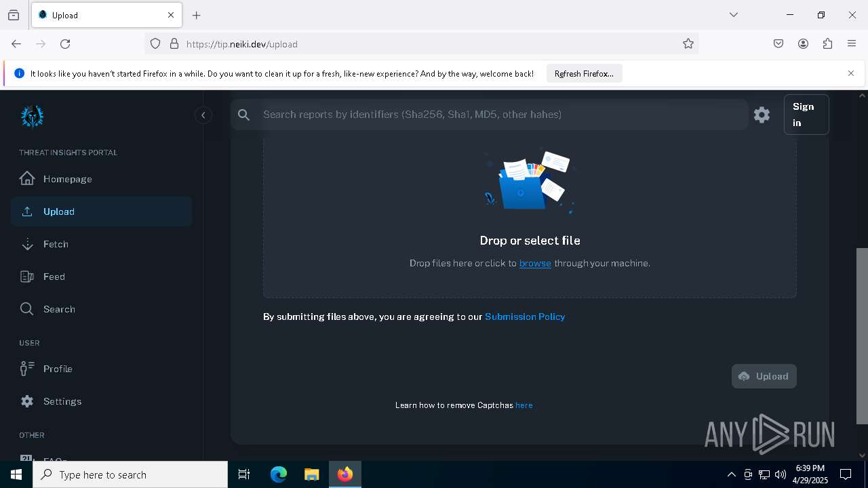Open Extensions puzzle icon

(x=827, y=44)
